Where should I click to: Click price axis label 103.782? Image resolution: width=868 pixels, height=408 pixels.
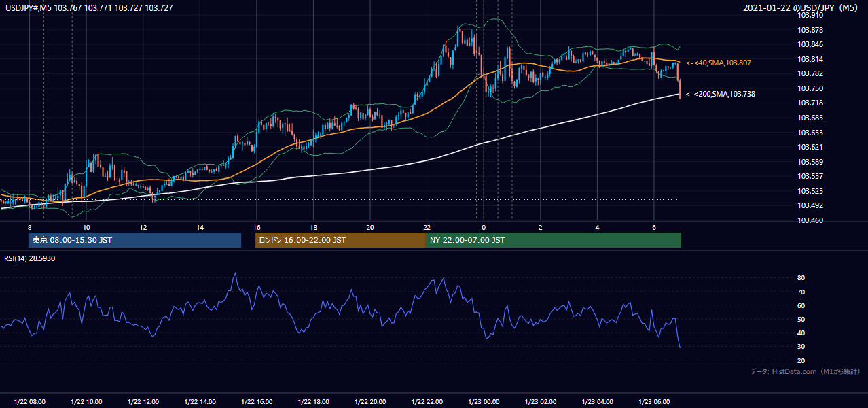810,73
